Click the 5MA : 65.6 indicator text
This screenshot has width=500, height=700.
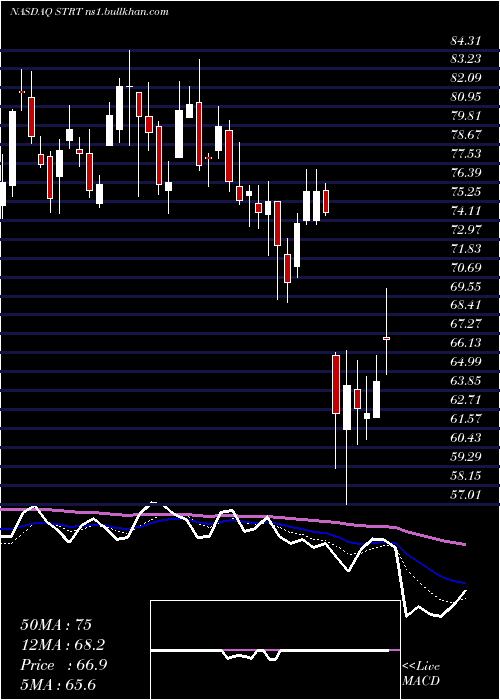[58, 684]
